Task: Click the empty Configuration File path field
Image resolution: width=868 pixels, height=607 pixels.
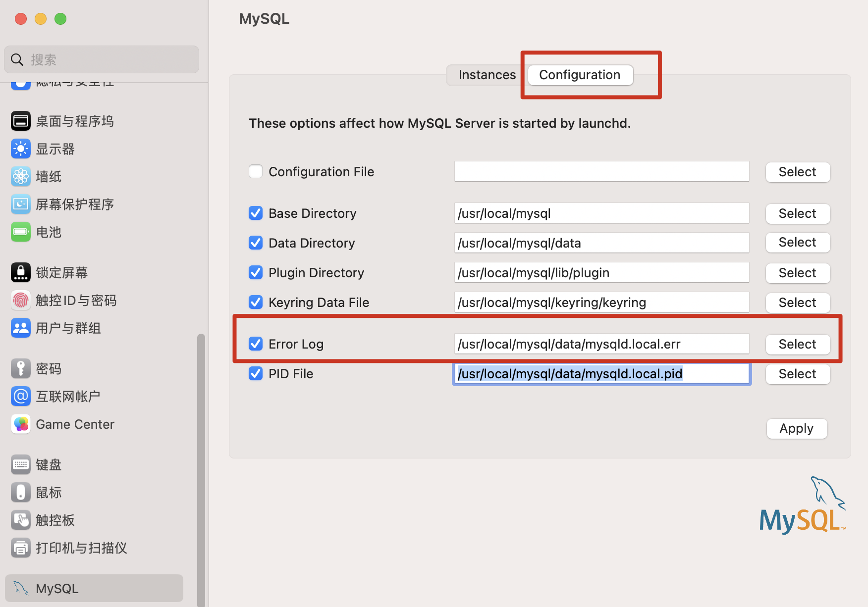Action: pyautogui.click(x=601, y=172)
